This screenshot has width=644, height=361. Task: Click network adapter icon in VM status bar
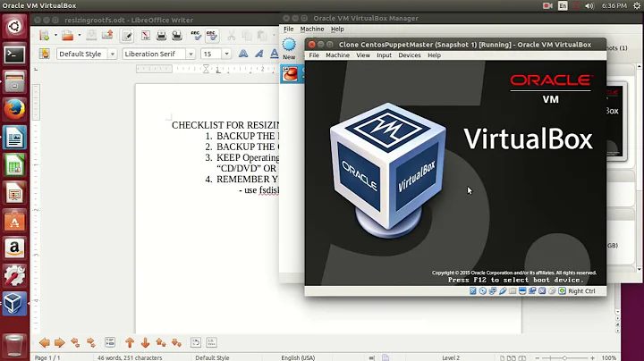coord(493,290)
